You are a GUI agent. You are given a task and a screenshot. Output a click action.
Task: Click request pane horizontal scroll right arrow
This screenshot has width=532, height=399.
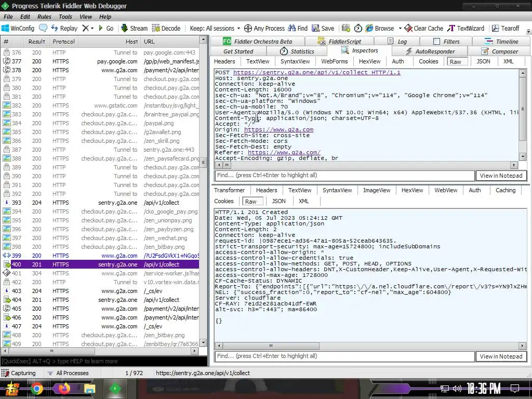point(514,165)
